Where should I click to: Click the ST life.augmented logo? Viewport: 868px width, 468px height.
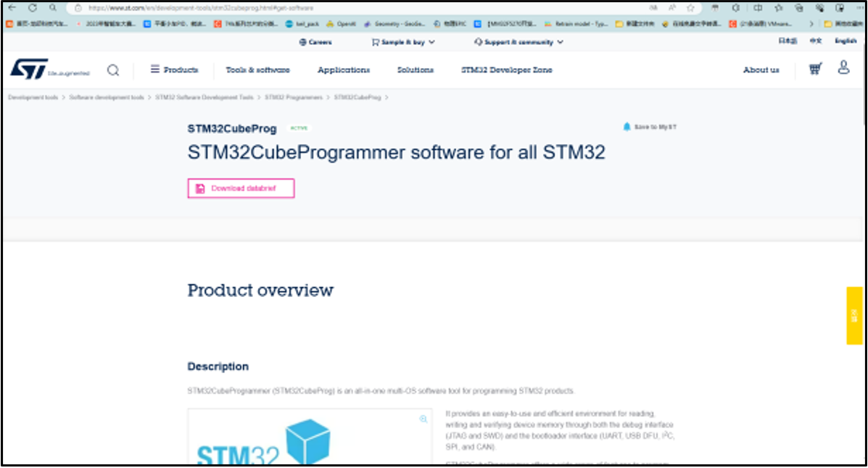click(x=50, y=69)
